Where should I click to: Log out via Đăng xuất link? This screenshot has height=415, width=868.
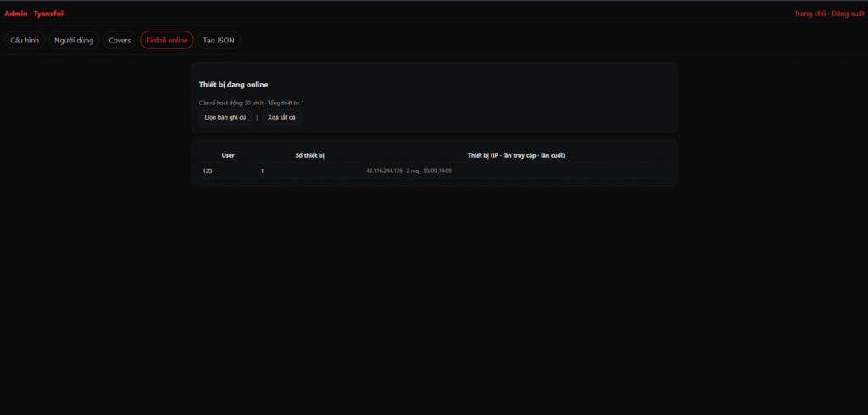(847, 14)
